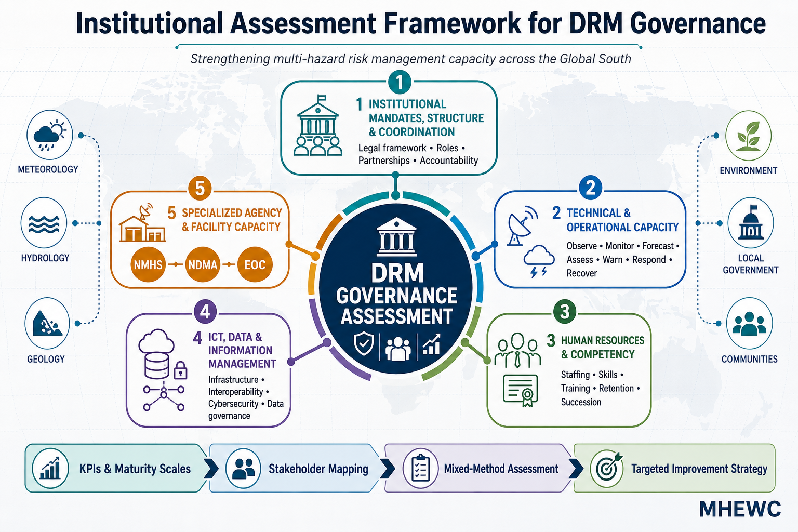
Task: Click the satellite dish icon in Technical box
Action: pos(522,225)
